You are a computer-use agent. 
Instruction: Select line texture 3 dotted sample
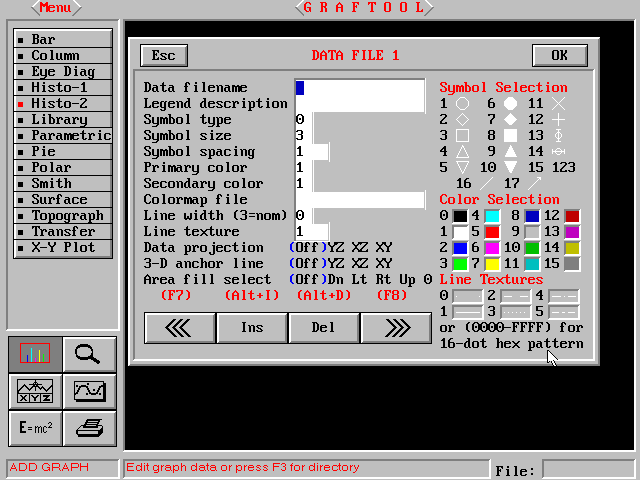click(516, 312)
